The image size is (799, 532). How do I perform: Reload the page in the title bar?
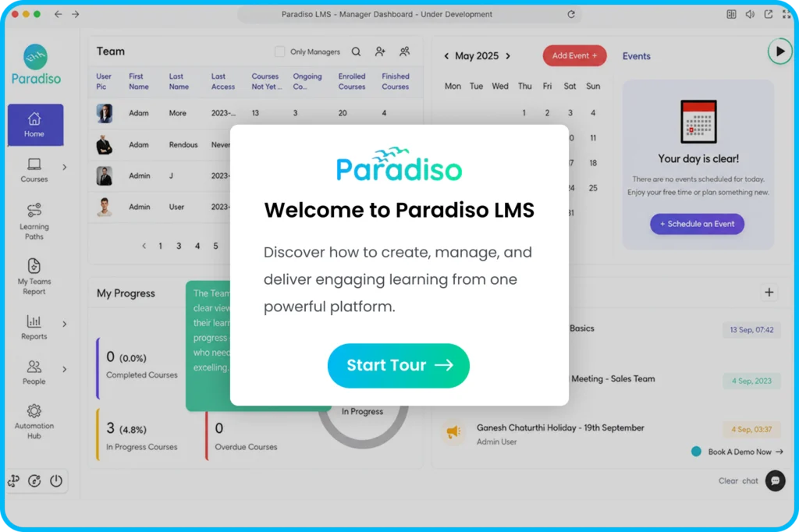pyautogui.click(x=571, y=14)
